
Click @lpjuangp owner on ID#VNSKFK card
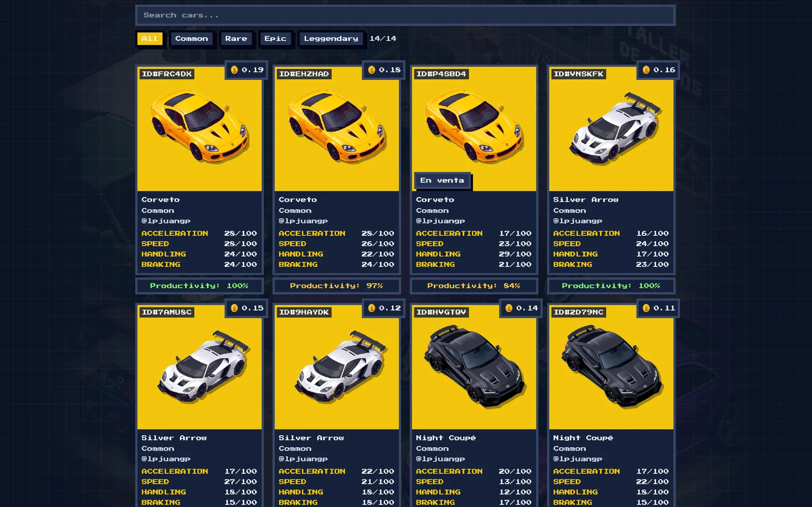(x=578, y=221)
